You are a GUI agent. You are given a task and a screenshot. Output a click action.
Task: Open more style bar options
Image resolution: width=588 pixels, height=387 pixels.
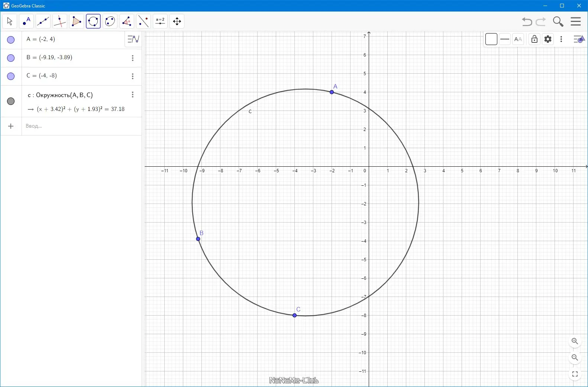561,39
